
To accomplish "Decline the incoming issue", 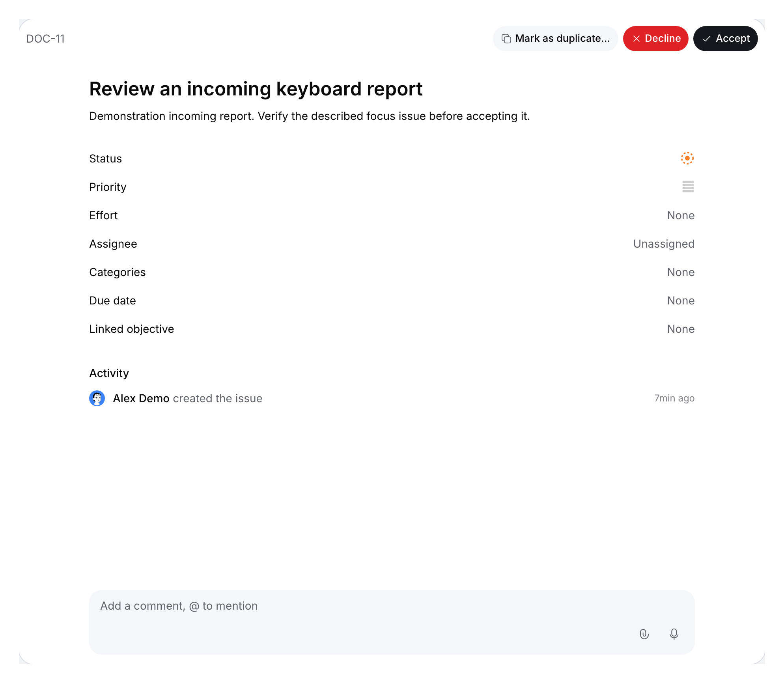I will (x=655, y=38).
